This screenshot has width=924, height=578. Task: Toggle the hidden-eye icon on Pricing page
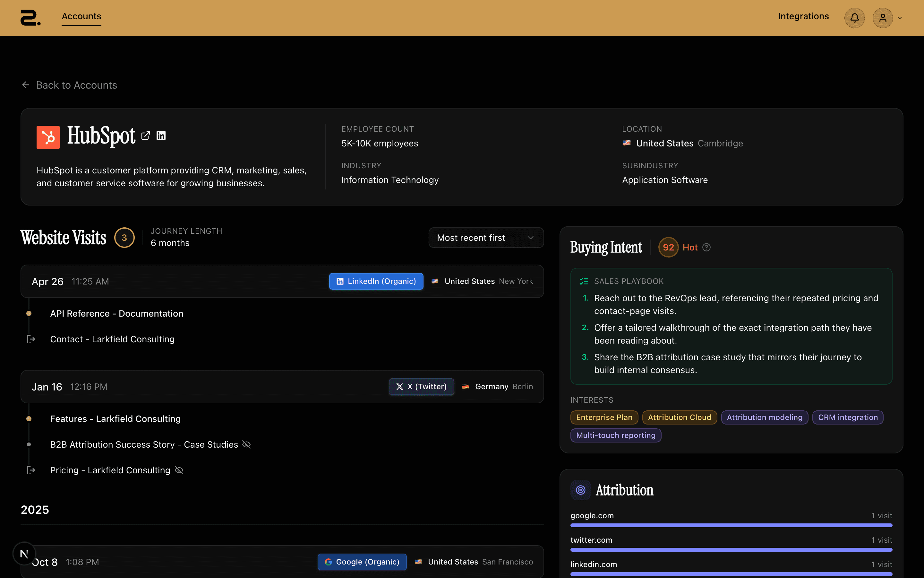pyautogui.click(x=179, y=470)
